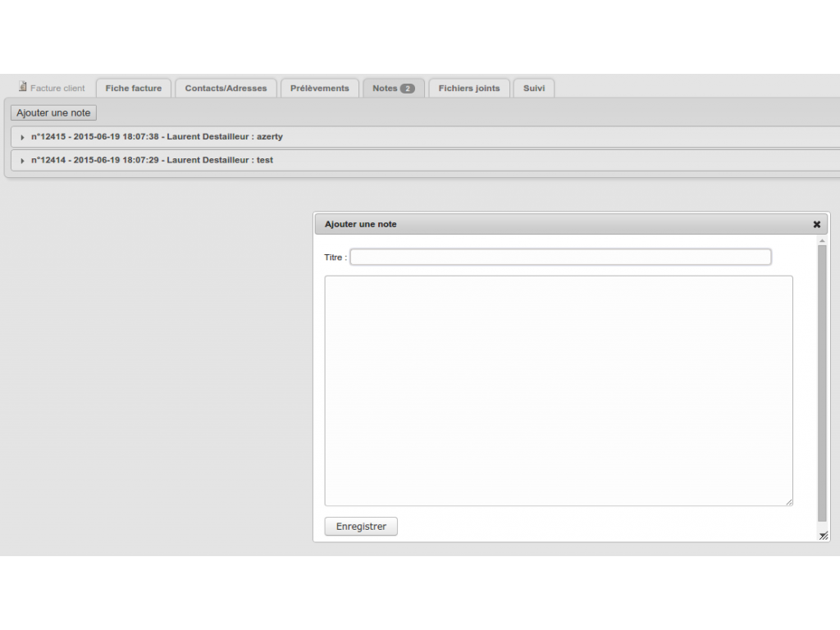840x630 pixels.
Task: Click the note count badge 2
Action: pos(407,89)
